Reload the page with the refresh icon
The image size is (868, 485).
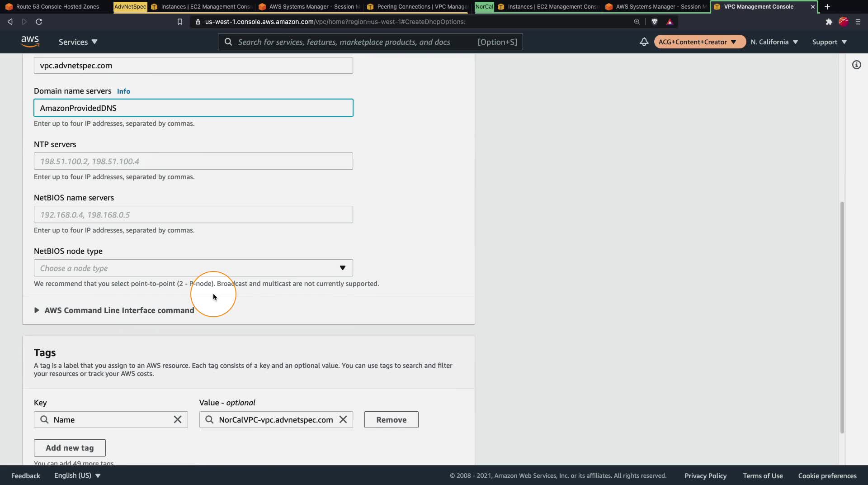(x=39, y=22)
